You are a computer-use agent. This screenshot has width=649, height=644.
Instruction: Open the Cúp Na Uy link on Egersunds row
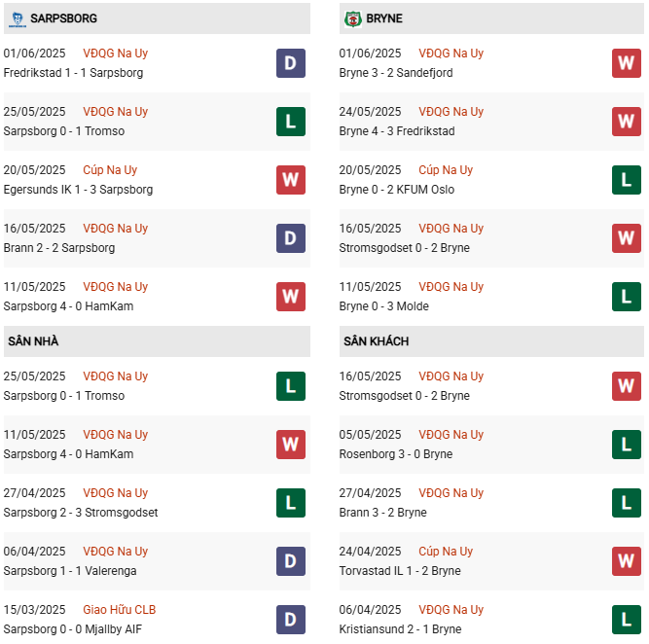(110, 170)
